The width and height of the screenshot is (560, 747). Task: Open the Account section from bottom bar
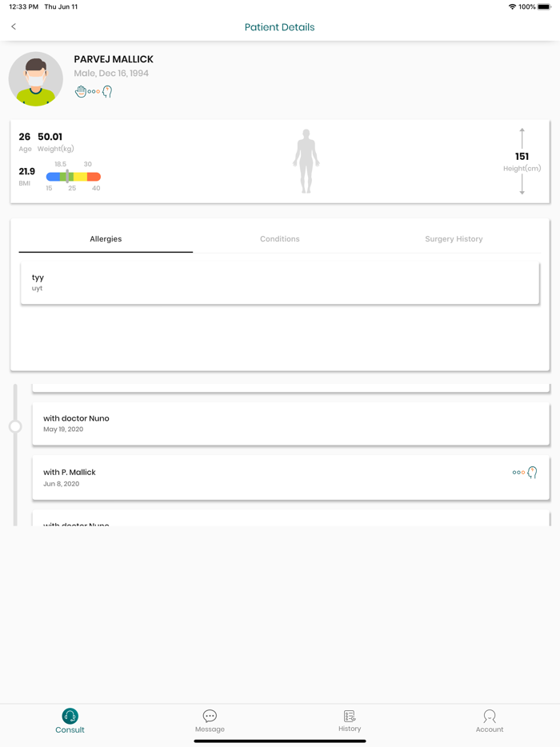pyautogui.click(x=490, y=721)
